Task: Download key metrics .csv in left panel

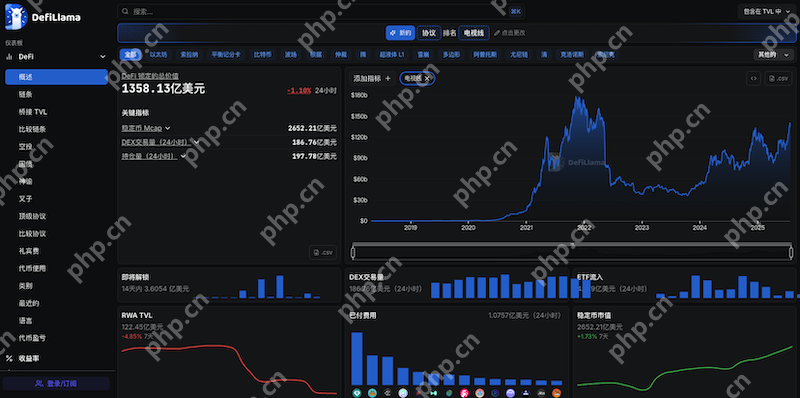Action: point(323,252)
